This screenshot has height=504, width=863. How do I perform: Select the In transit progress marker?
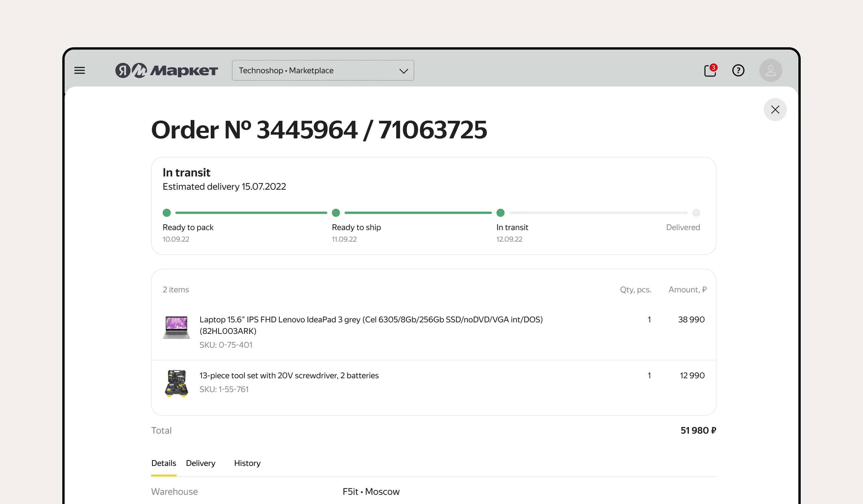(x=500, y=213)
